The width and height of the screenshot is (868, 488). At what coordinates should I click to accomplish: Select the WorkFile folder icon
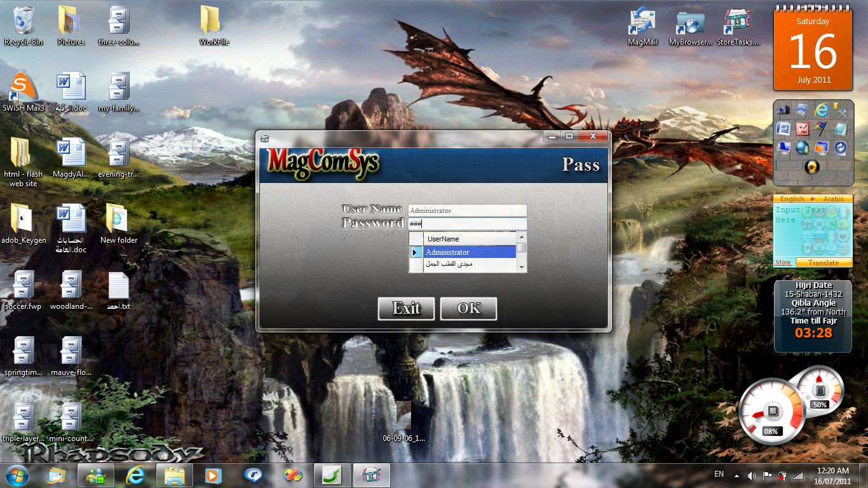point(214,25)
